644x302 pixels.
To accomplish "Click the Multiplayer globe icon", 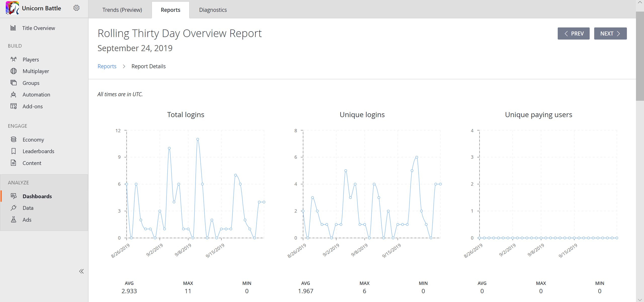I will pos(14,71).
